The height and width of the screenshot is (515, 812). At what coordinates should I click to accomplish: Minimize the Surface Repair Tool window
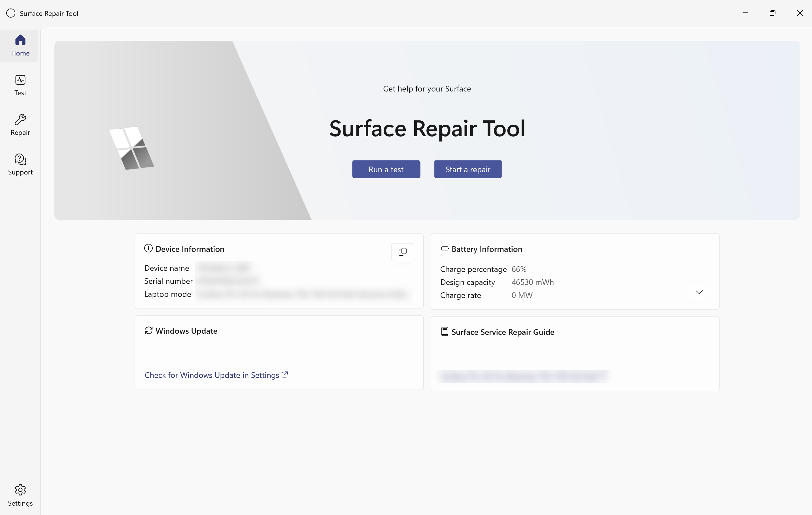(x=745, y=13)
